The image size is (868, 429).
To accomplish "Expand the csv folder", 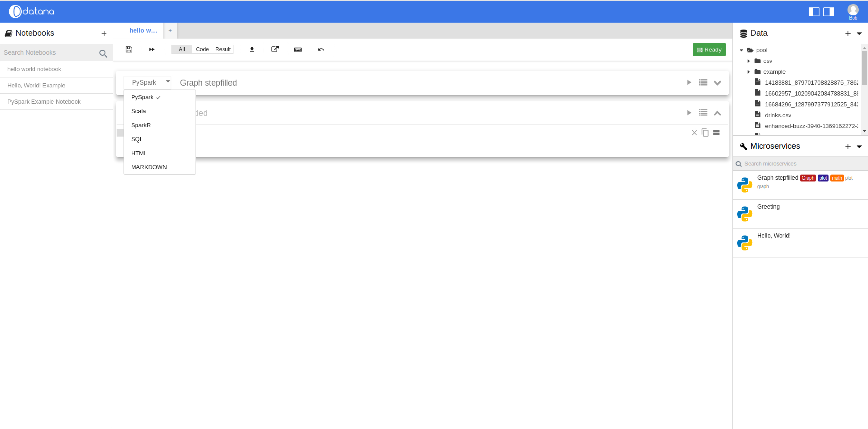I will point(748,61).
